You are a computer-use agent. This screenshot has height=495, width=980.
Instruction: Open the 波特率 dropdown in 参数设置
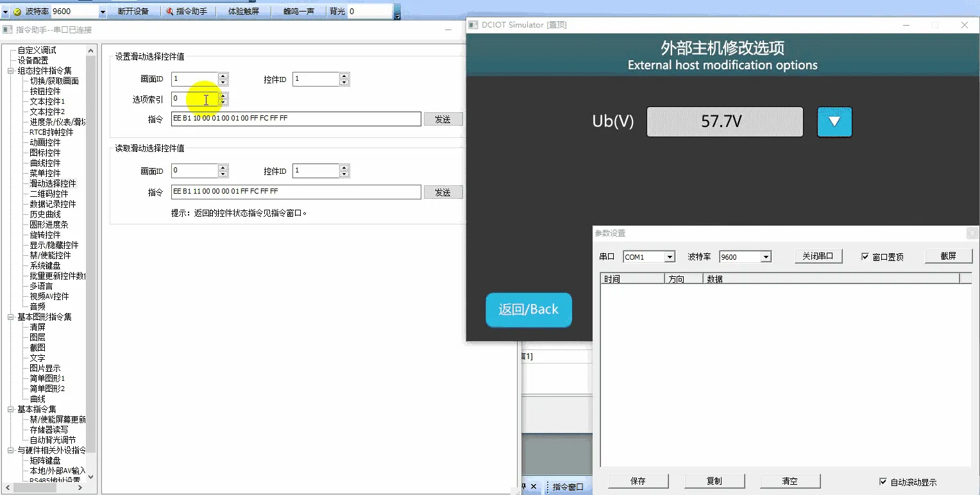coord(766,256)
